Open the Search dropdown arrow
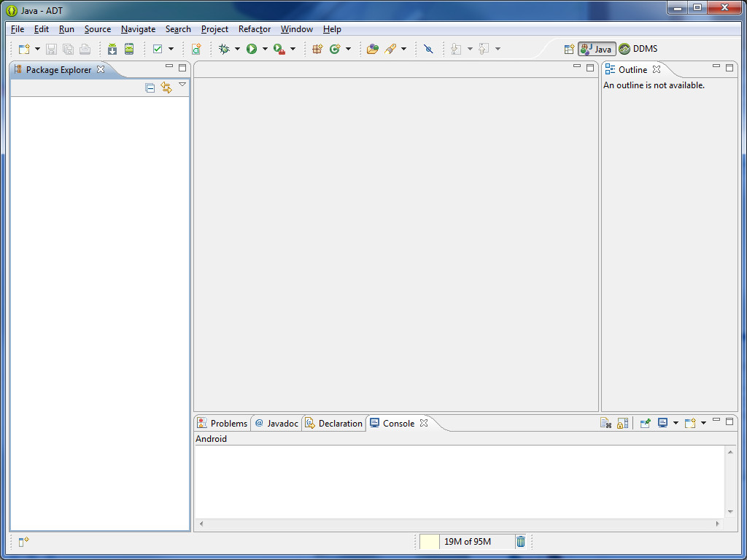Viewport: 747px width, 560px height. click(x=403, y=49)
